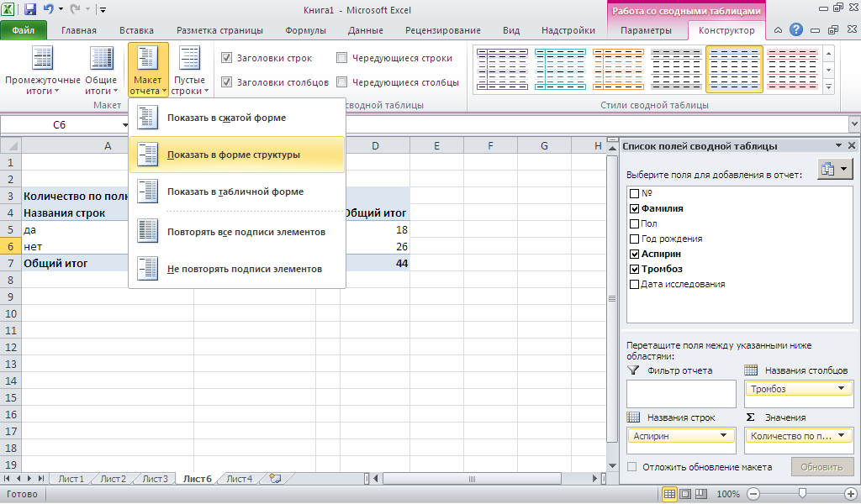
Task: Open the field list pane options arrow
Action: (838, 146)
